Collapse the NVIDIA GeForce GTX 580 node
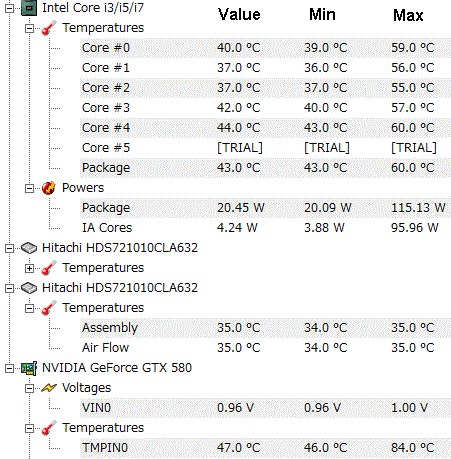 pos(10,368)
